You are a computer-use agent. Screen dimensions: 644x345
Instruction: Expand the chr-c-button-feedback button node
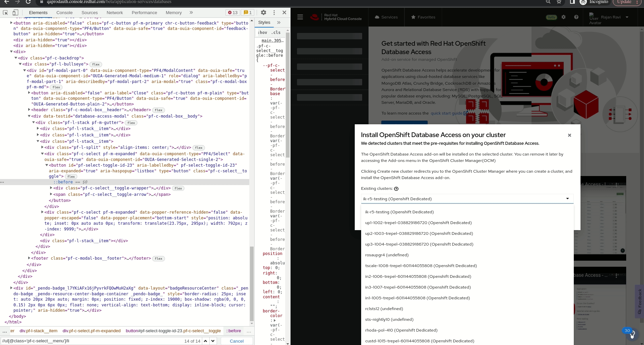11,23
